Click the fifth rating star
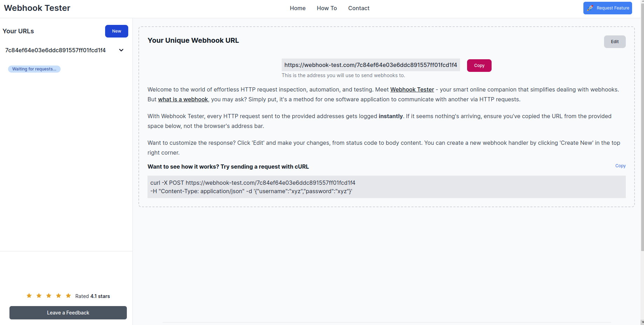Image resolution: width=644 pixels, height=325 pixels. [68, 296]
